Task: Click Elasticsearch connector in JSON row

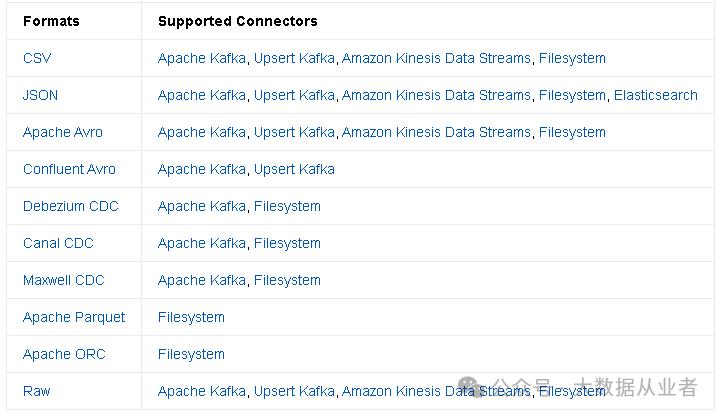Action: tap(656, 95)
